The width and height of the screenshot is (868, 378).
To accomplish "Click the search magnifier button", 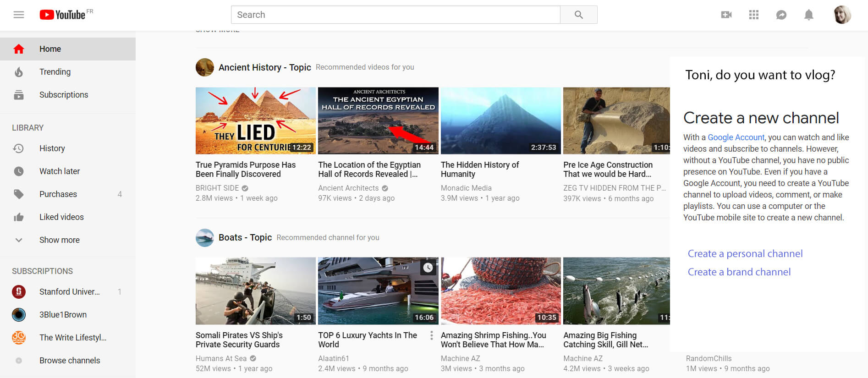I will click(x=579, y=15).
